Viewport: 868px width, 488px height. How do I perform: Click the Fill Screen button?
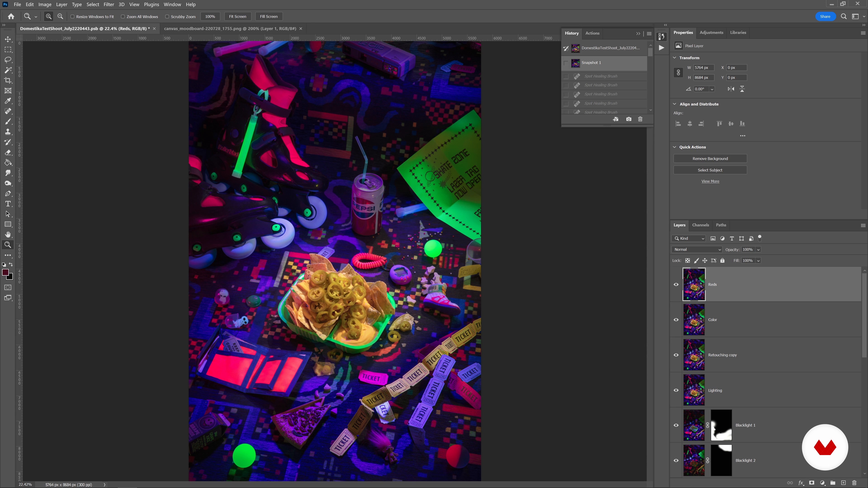(x=269, y=16)
